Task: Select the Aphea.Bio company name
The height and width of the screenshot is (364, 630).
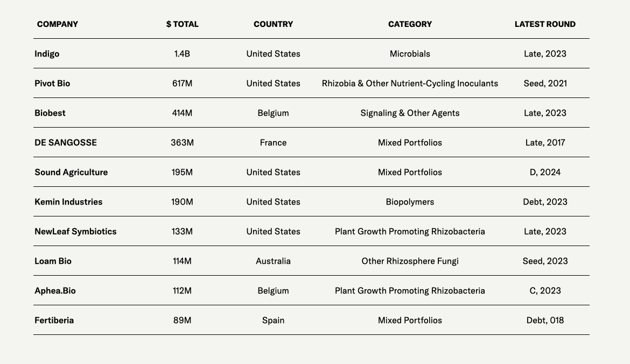Action: click(x=55, y=291)
